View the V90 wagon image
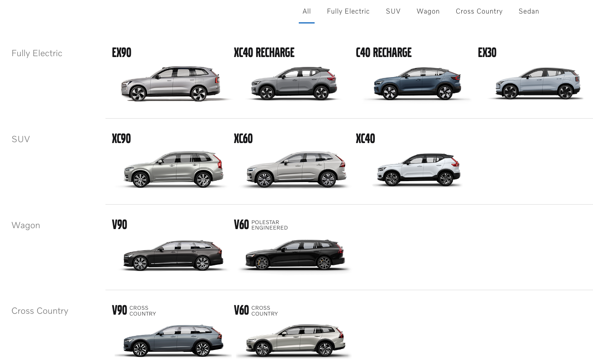 click(173, 256)
